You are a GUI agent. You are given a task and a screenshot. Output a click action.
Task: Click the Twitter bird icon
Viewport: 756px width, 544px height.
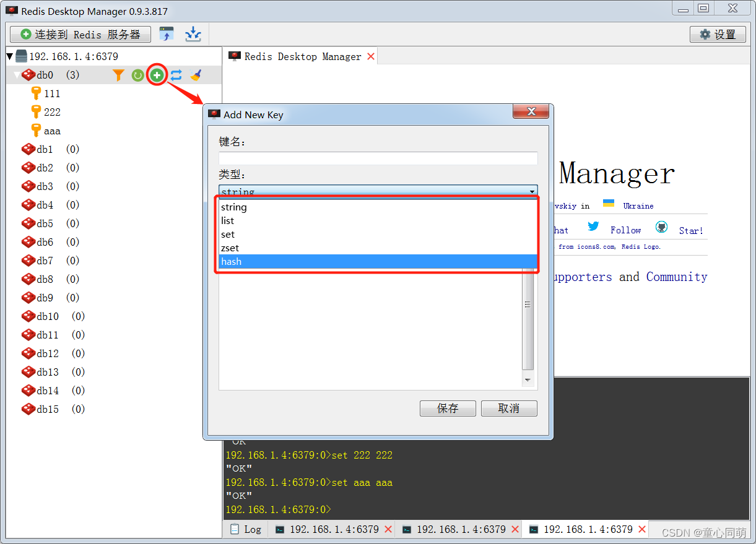(x=593, y=227)
